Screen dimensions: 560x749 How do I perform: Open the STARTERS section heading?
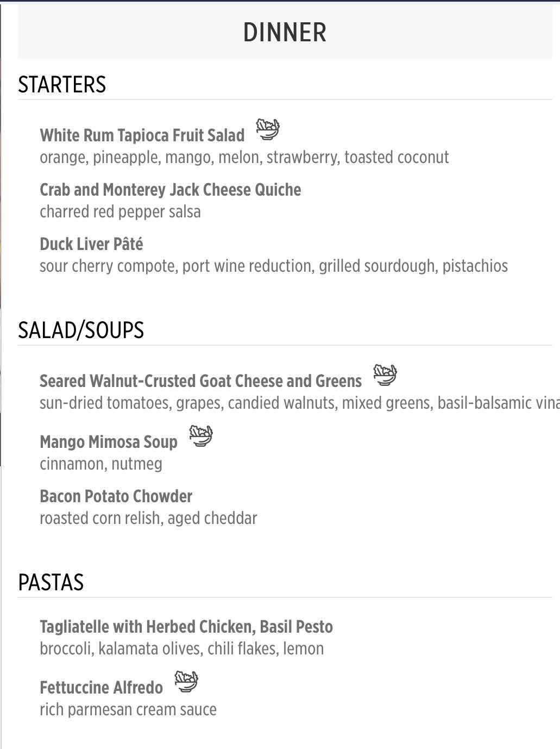coord(62,85)
